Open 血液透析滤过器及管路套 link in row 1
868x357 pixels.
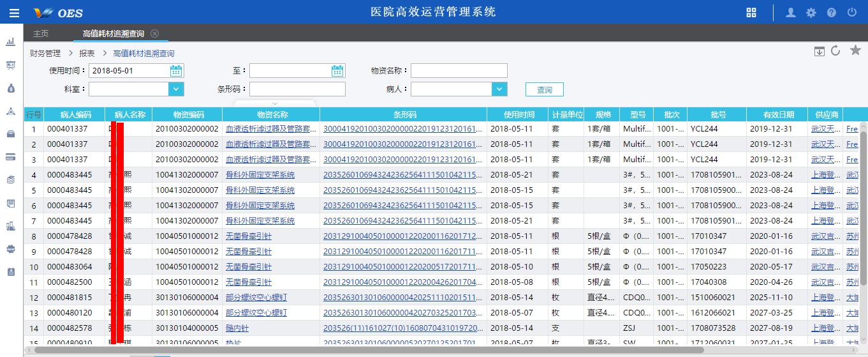point(271,129)
